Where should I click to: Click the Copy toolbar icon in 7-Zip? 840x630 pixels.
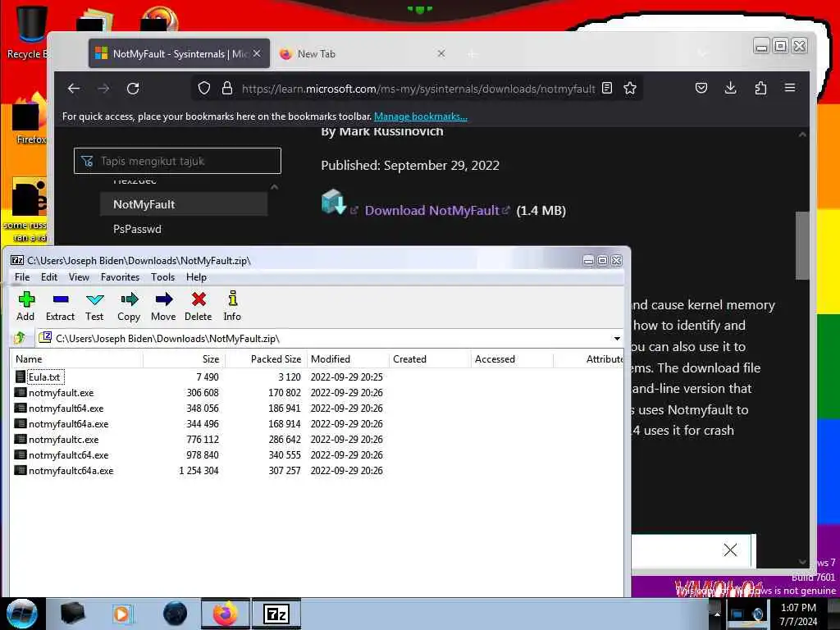[x=129, y=306]
